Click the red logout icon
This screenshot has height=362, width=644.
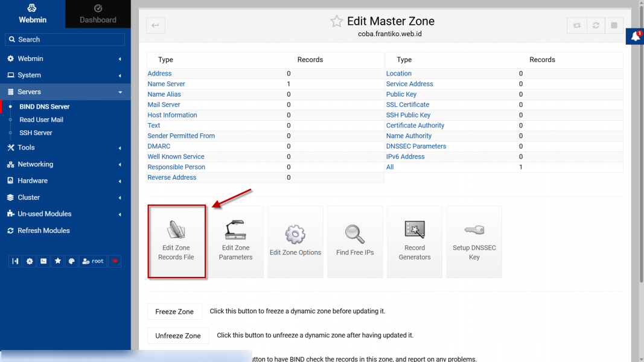(115, 261)
